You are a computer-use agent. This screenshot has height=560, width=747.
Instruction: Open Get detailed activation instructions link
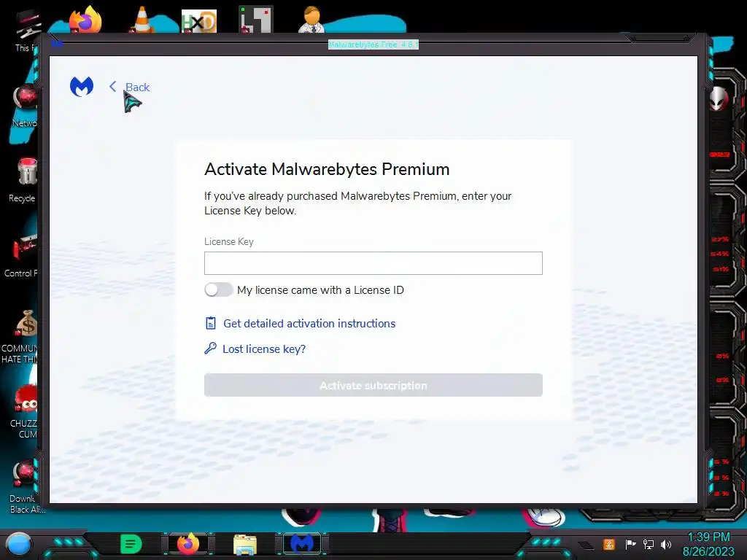(309, 323)
